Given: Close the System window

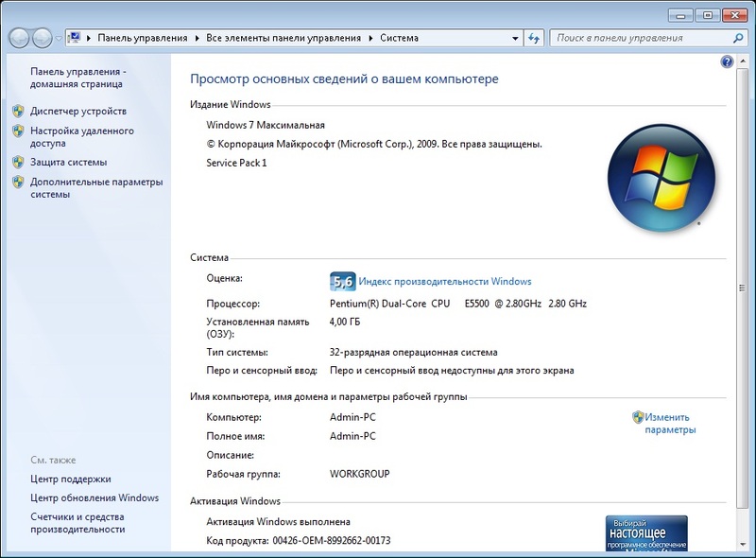Looking at the screenshot, I should click(x=735, y=15).
